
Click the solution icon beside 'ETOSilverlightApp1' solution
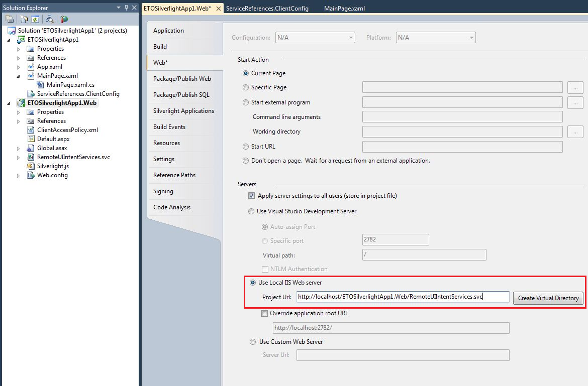(12, 31)
